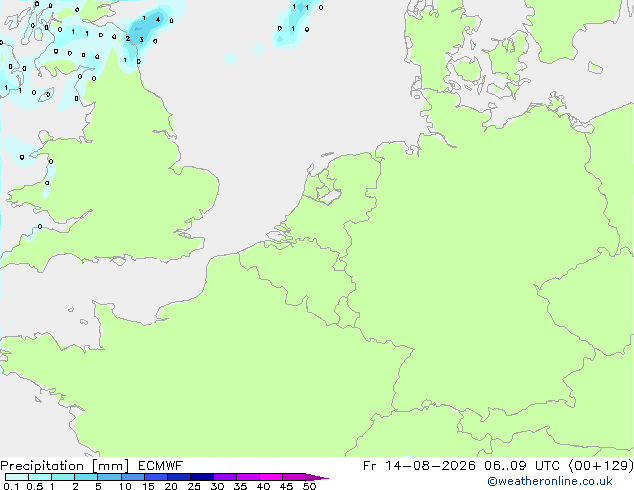Click the 35–40 mm violet legend box
The image size is (634, 490).
click(x=247, y=477)
